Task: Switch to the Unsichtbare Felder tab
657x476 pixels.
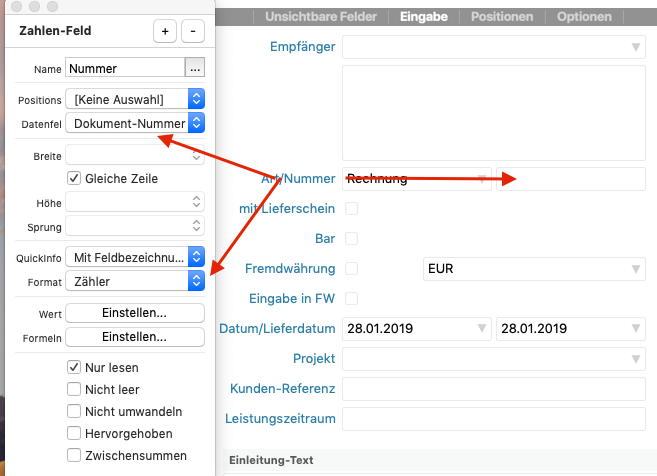Action: (x=322, y=16)
